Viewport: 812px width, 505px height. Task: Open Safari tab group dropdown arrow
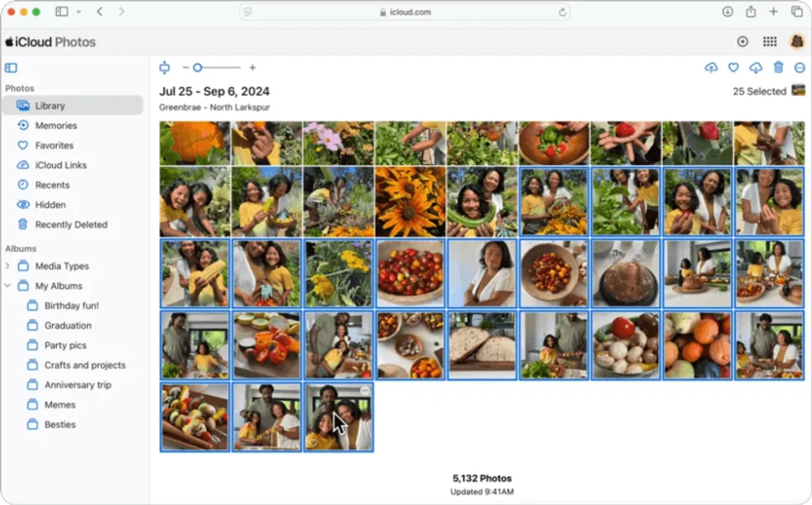point(79,12)
